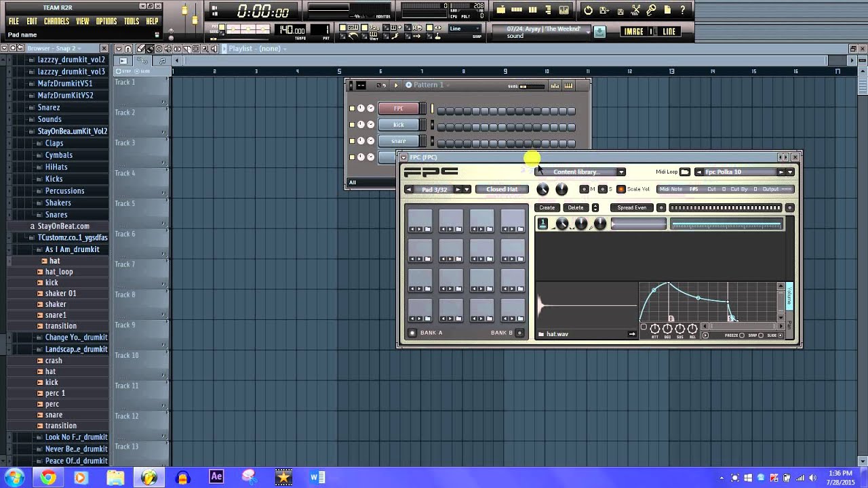The image size is (868, 488).
Task: Click the Midi Loop folder icon in FPC
Action: click(x=685, y=171)
